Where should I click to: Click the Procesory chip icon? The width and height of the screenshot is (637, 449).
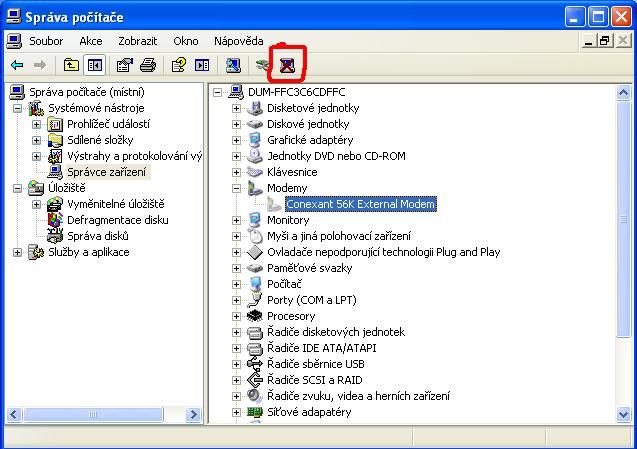click(255, 316)
